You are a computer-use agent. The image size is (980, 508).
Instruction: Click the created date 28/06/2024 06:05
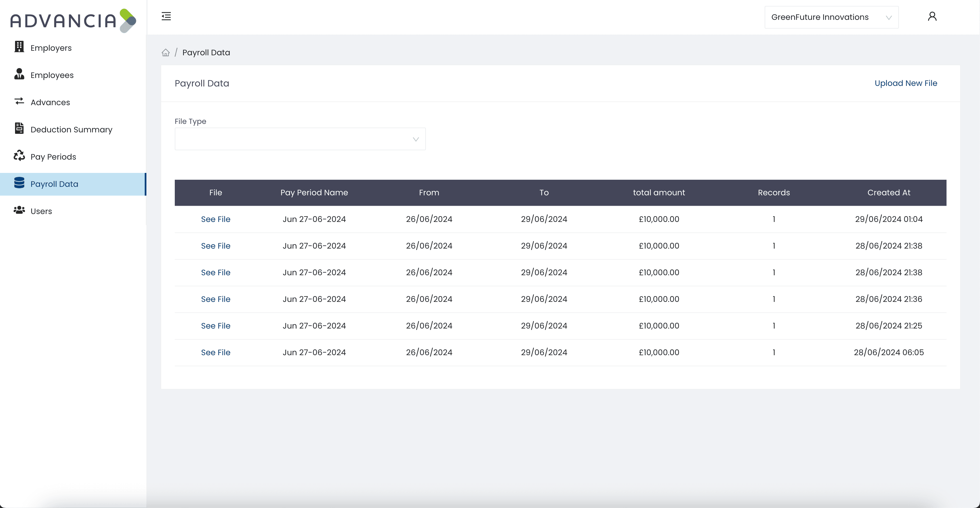[x=889, y=352]
